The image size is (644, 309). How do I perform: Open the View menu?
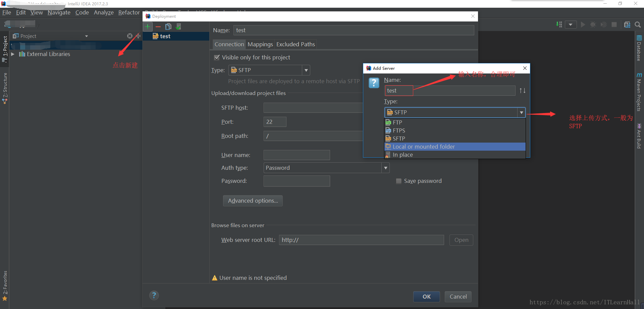[37, 12]
